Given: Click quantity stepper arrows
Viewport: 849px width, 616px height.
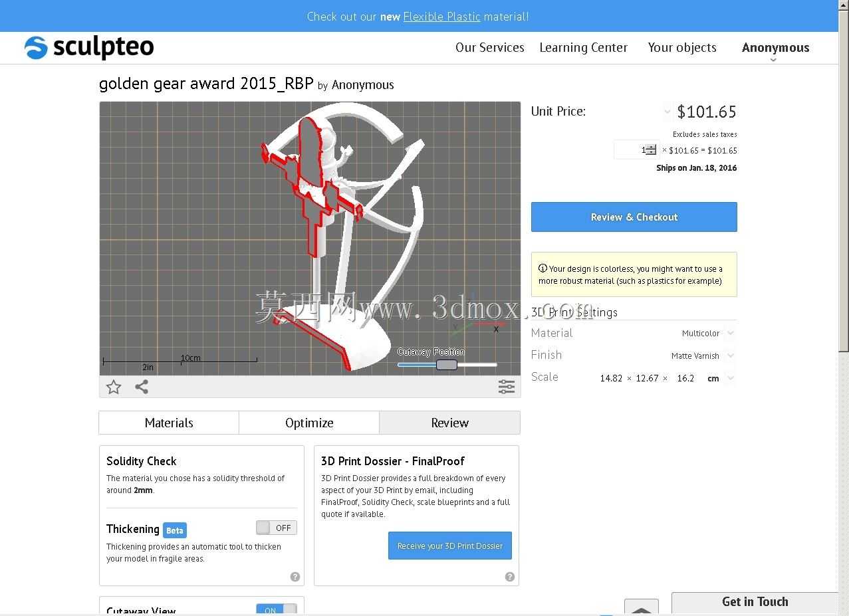Looking at the screenshot, I should (652, 150).
